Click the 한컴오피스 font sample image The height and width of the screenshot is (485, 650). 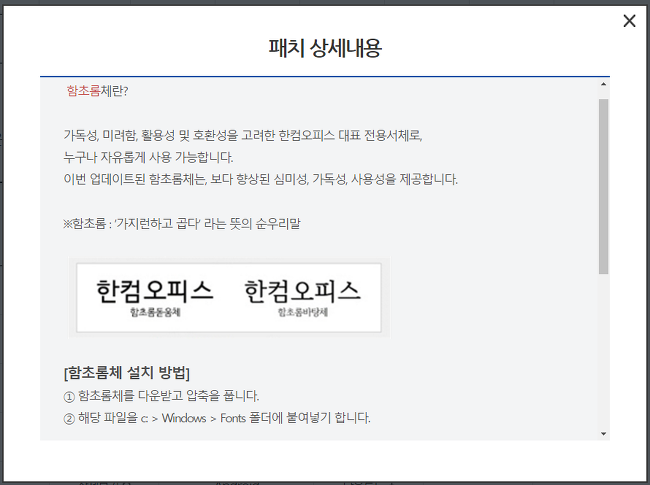[x=229, y=298]
